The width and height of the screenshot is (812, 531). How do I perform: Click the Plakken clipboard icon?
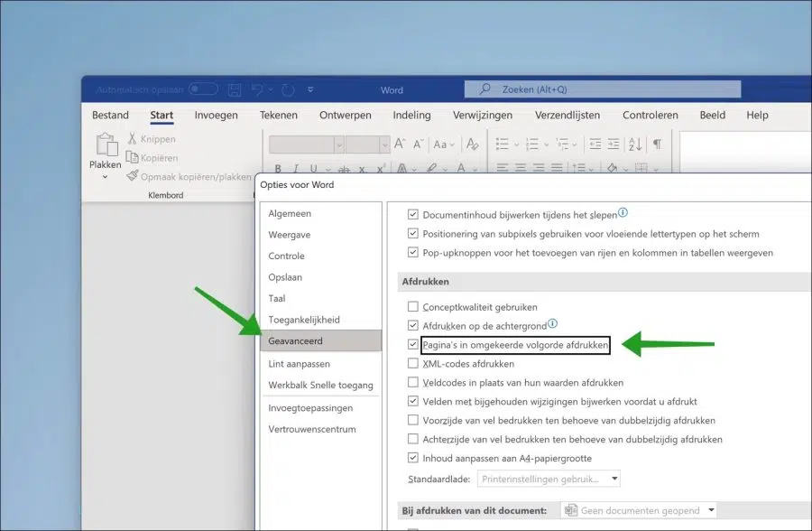coord(106,144)
